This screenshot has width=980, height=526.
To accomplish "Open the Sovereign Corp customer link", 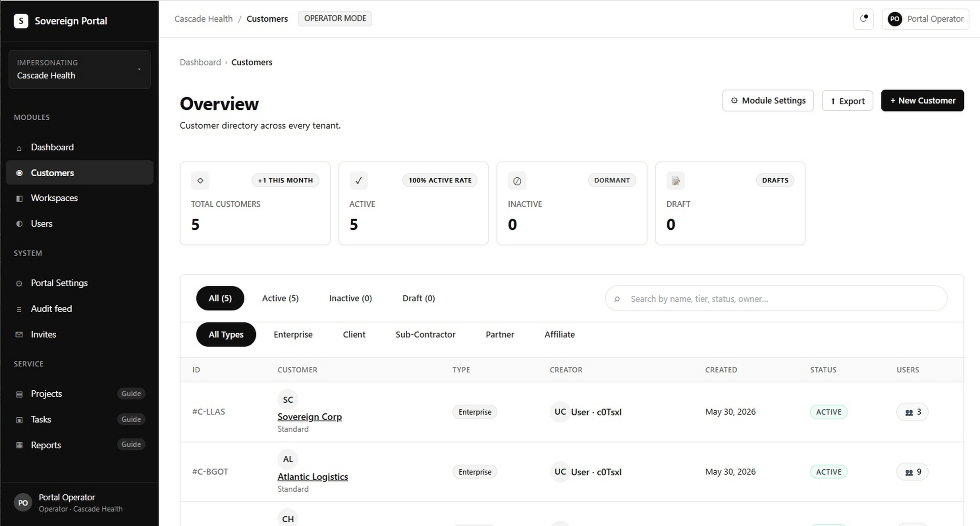I will [309, 417].
